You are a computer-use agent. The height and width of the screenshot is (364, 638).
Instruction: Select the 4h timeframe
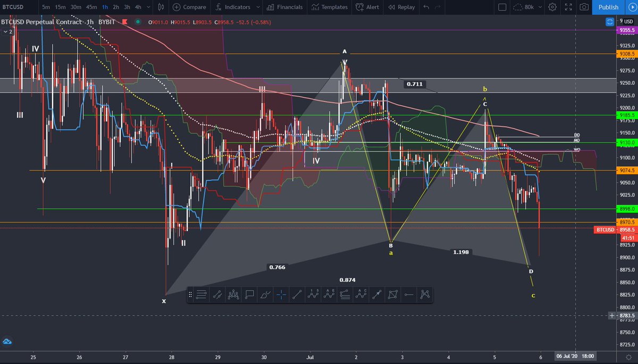[138, 7]
